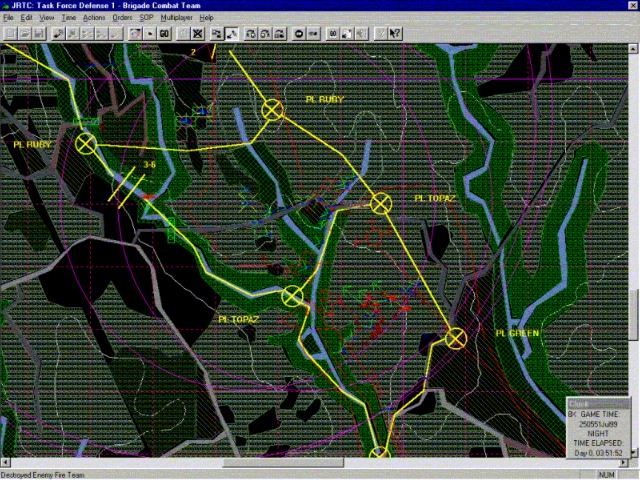Expand the Actions menu

[94, 18]
